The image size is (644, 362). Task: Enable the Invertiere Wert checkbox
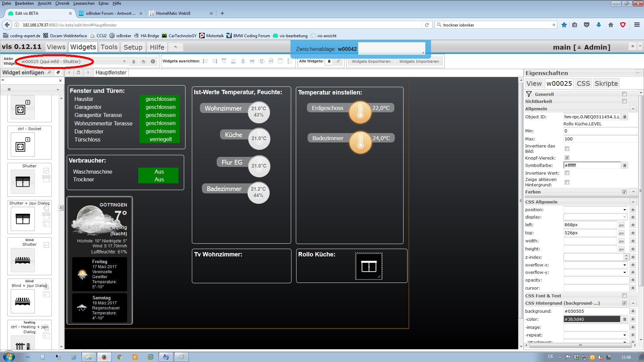[x=567, y=173]
